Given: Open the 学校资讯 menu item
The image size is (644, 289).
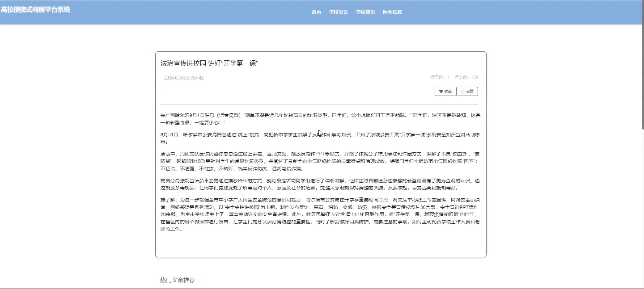Looking at the screenshot, I should [x=365, y=12].
